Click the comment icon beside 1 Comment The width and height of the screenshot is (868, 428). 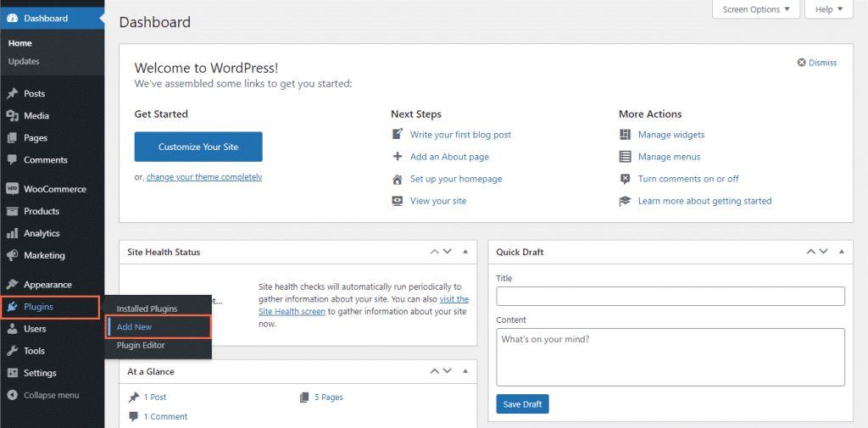[x=133, y=416]
